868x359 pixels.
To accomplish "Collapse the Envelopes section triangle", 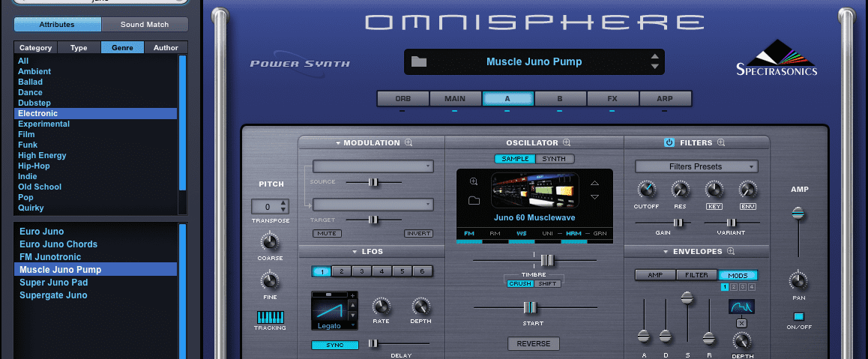I will 666,252.
